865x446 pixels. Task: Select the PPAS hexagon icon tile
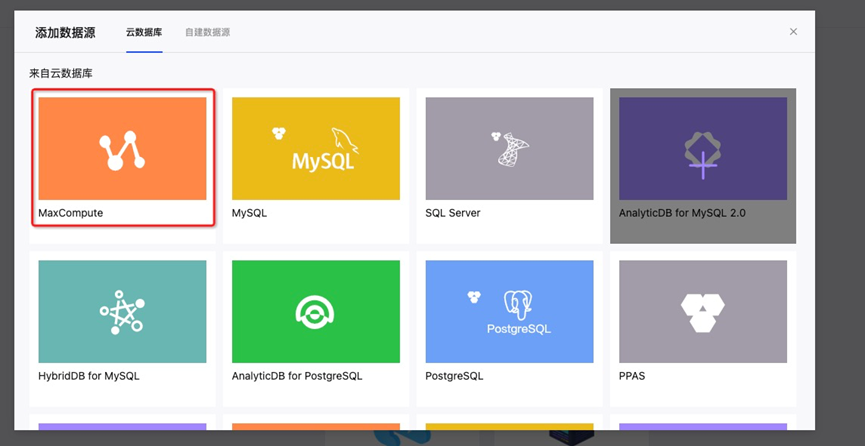[703, 311]
